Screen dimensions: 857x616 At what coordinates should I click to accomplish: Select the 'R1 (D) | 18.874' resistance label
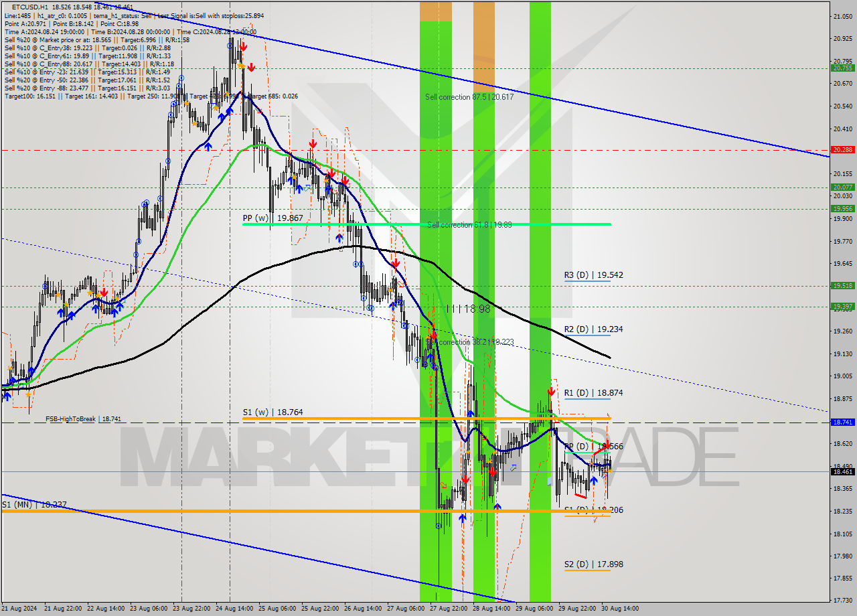click(593, 393)
